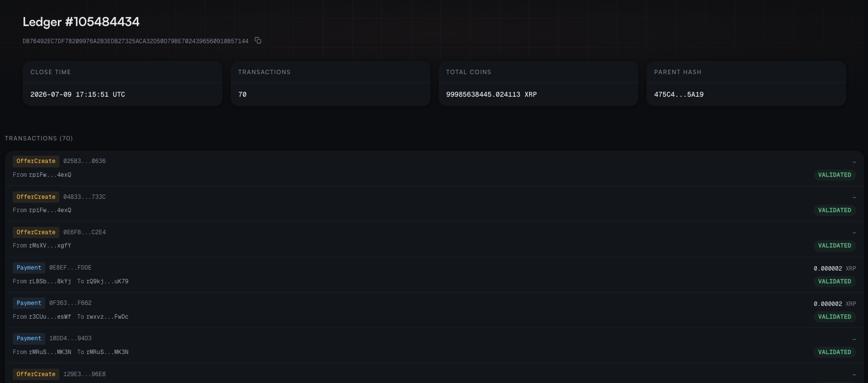Open the From address rMRuS...MK3N

pyautogui.click(x=50, y=352)
